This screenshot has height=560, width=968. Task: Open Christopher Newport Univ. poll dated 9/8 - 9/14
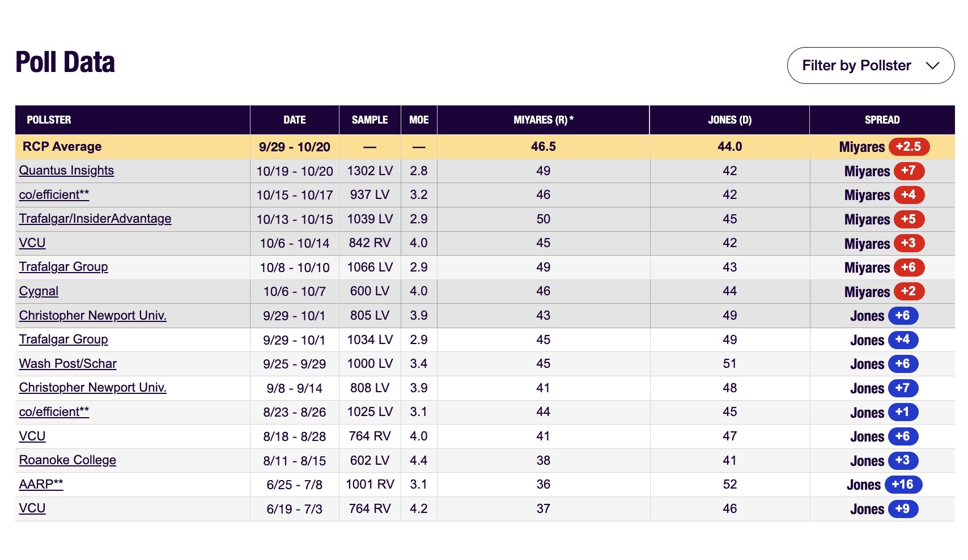pos(92,388)
